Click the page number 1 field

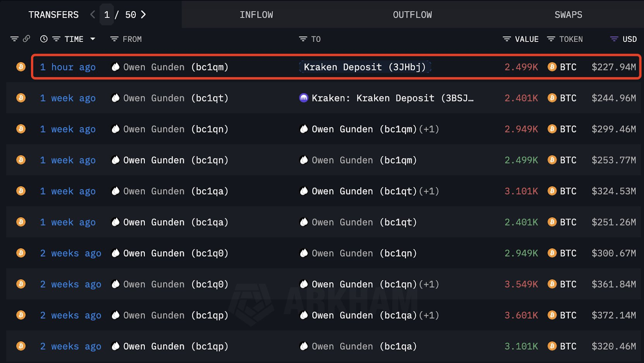(107, 15)
